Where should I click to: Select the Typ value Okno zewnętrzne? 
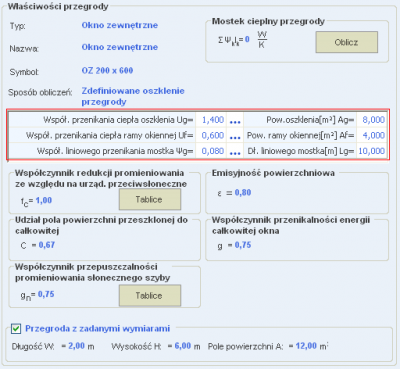coord(120,25)
